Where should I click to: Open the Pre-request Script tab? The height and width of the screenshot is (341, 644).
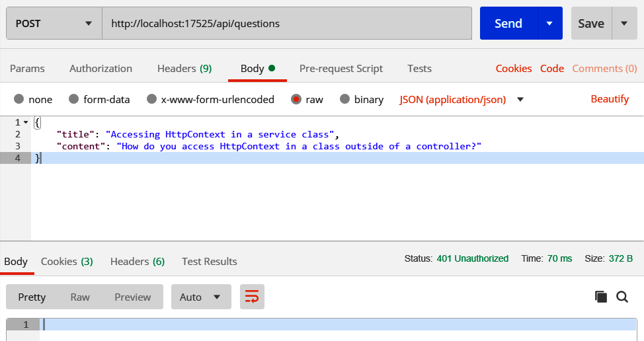(341, 68)
